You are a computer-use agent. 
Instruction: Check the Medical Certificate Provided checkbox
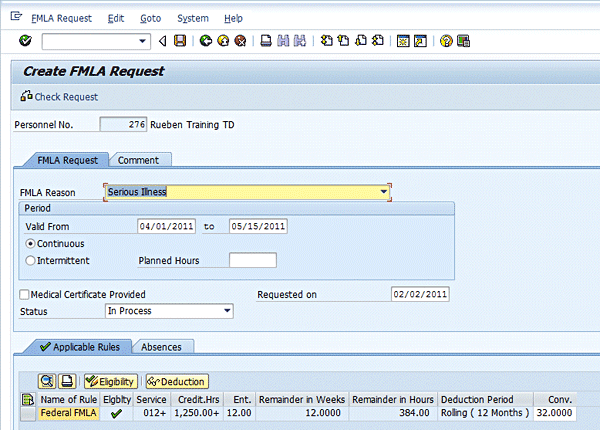24,294
